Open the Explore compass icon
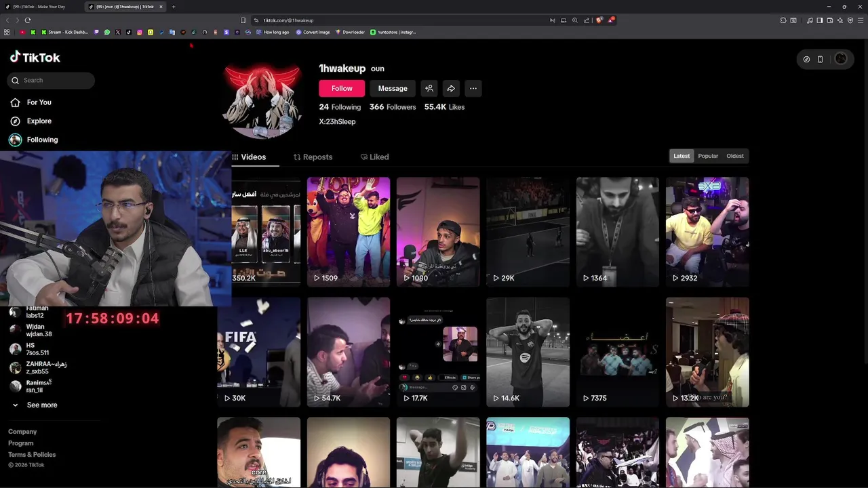868x488 pixels. pyautogui.click(x=15, y=121)
